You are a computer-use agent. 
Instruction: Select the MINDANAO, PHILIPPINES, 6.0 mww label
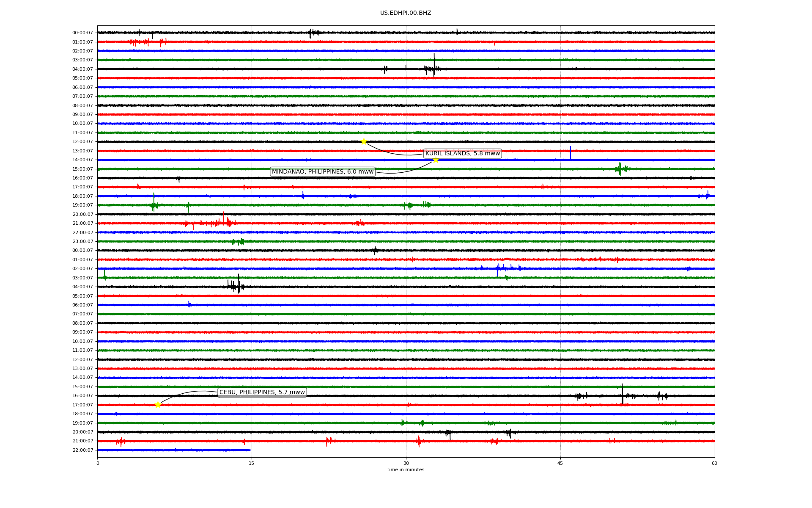click(x=323, y=171)
